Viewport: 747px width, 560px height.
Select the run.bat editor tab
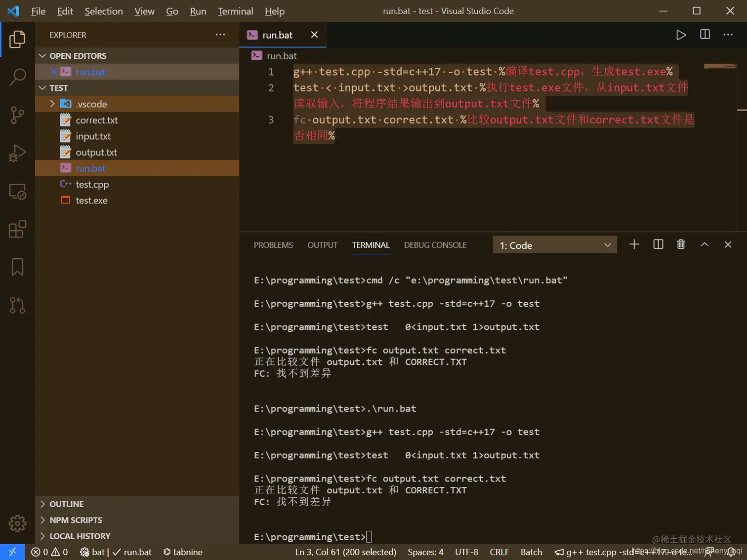(283, 35)
